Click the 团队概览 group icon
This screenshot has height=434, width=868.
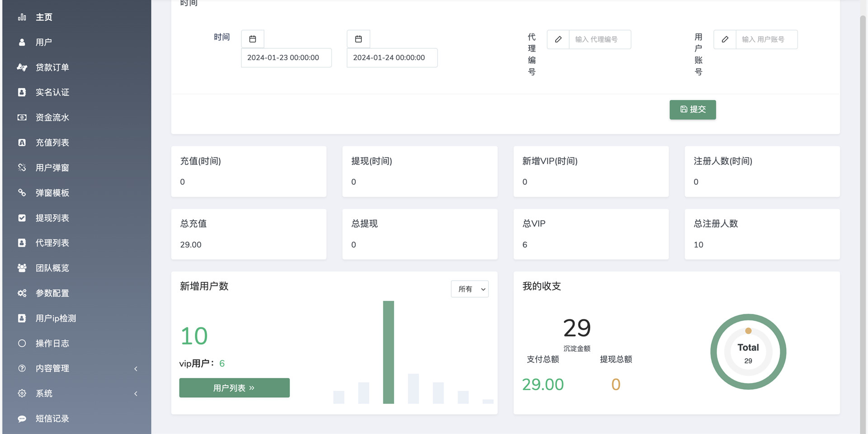point(22,268)
